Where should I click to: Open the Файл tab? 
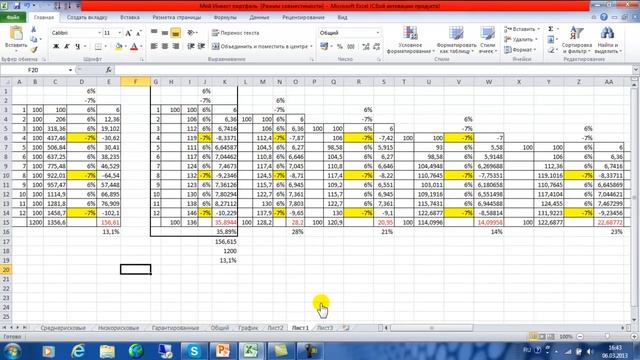tap(13, 18)
